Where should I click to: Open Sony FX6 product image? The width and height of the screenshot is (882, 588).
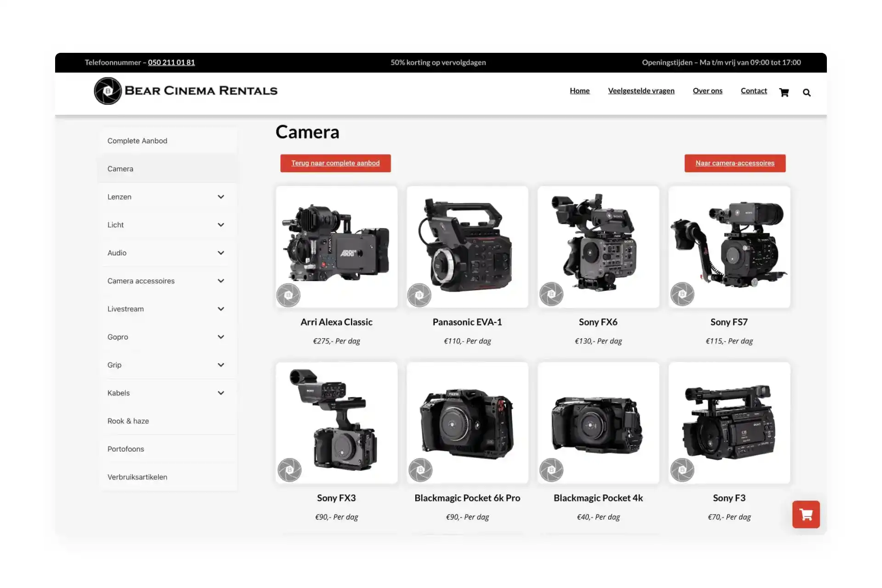click(x=599, y=247)
